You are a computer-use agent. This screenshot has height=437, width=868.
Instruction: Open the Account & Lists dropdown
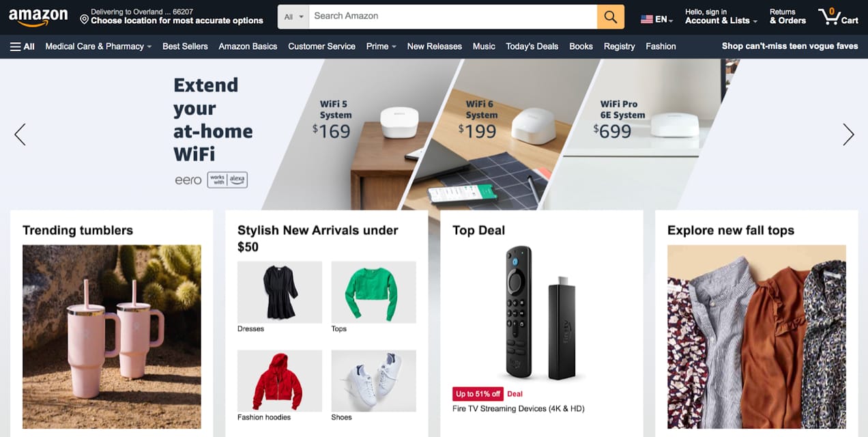721,16
